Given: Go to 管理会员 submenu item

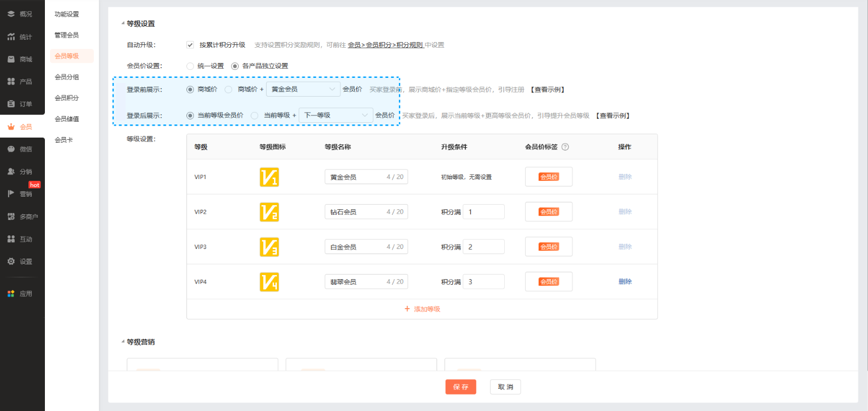Looking at the screenshot, I should (67, 35).
